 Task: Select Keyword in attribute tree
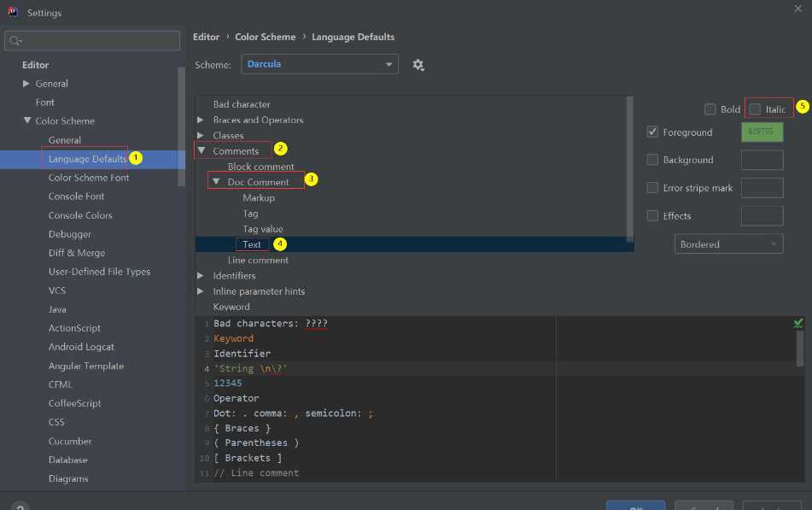click(x=231, y=307)
